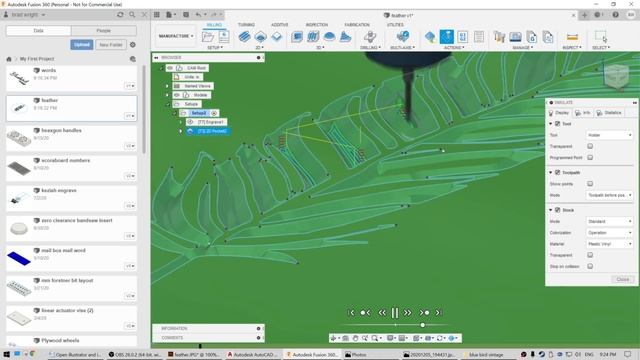Open the Manufacture workspace dropdown
Screen dimensions: 640x360
(176, 36)
